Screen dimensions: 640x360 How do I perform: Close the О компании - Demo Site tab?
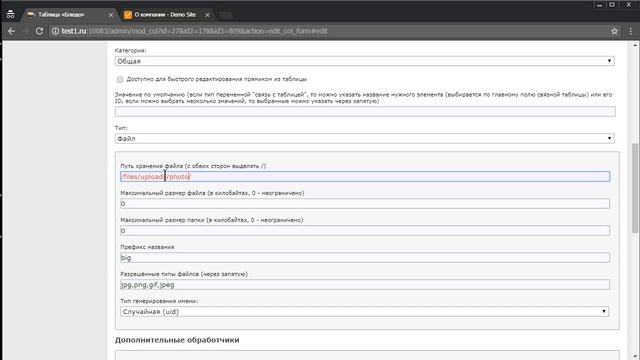click(x=207, y=15)
